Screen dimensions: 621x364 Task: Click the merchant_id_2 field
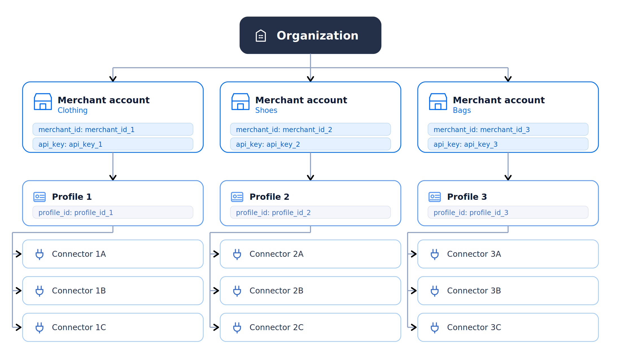(310, 129)
